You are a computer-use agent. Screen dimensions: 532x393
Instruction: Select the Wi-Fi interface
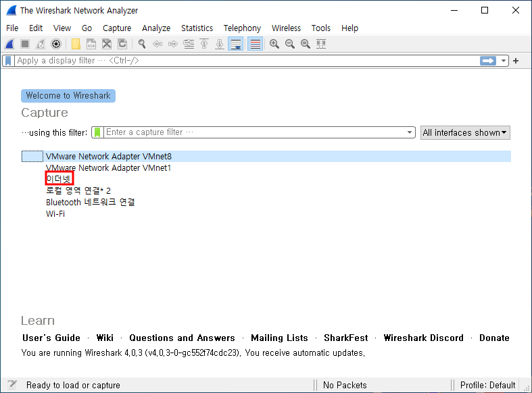click(266, 214)
